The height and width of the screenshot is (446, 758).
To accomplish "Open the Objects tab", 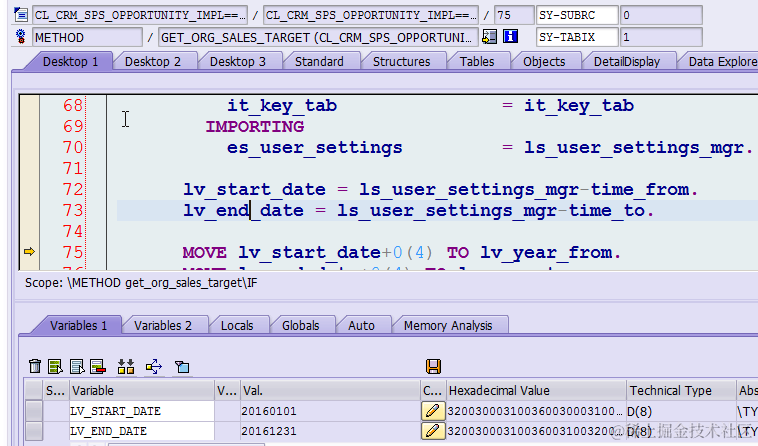I will (544, 61).
